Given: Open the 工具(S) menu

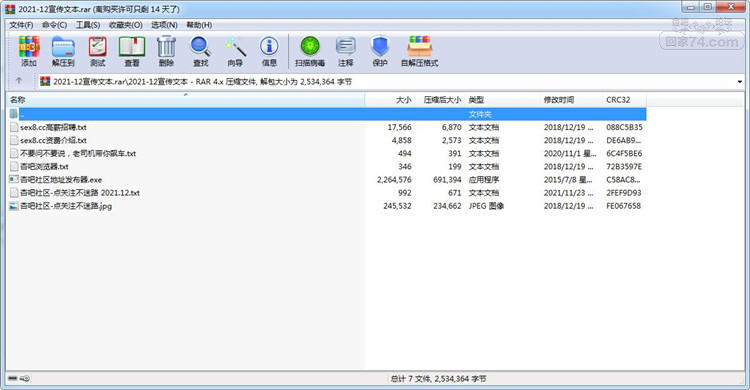Looking at the screenshot, I should click(88, 25).
